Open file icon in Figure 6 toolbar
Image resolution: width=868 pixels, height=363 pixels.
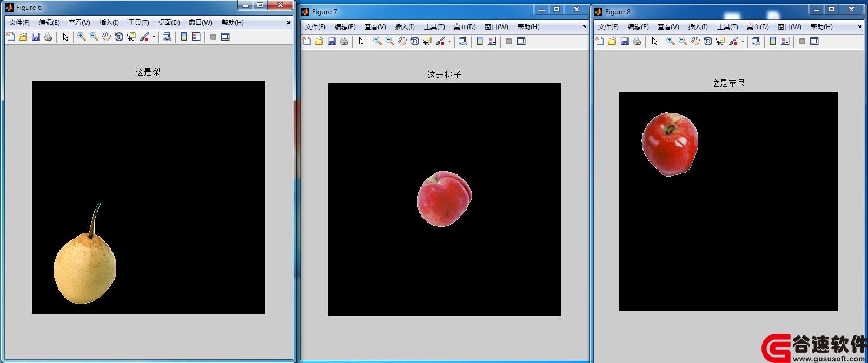point(23,37)
